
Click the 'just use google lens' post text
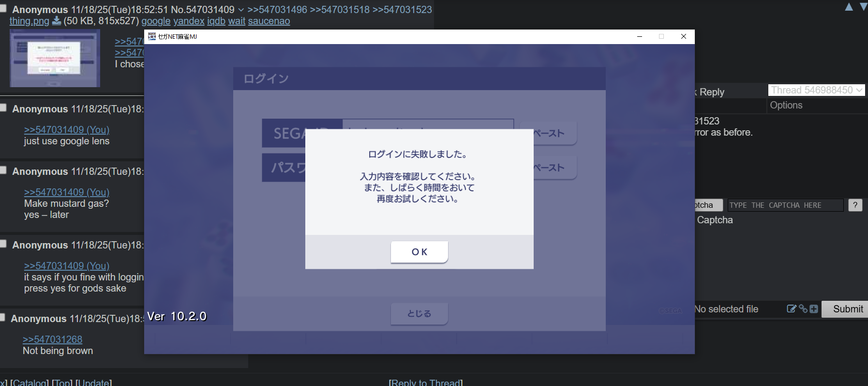coord(67,141)
